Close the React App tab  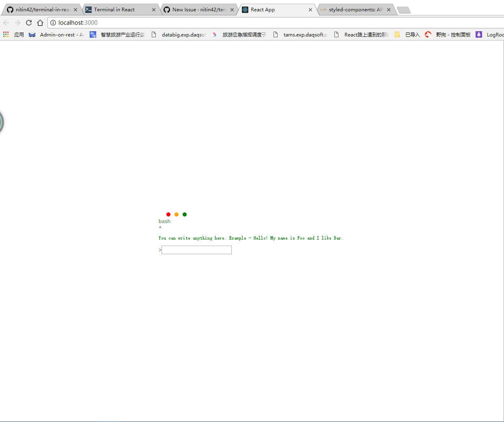[x=310, y=10]
